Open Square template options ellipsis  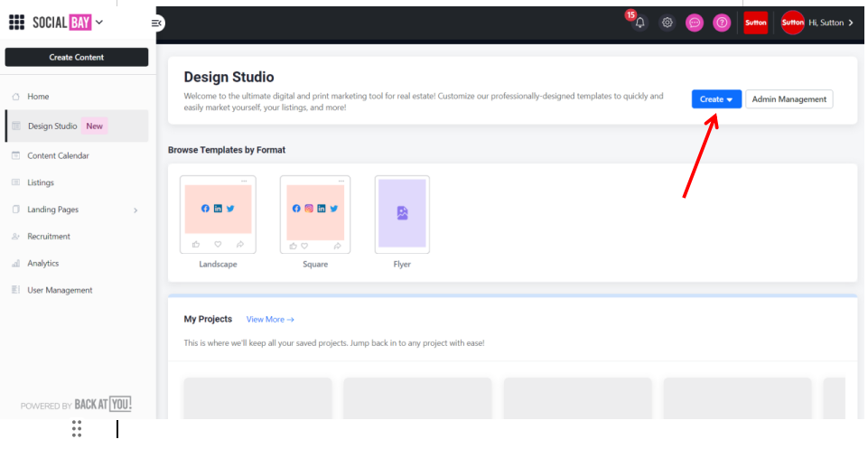[x=341, y=181]
